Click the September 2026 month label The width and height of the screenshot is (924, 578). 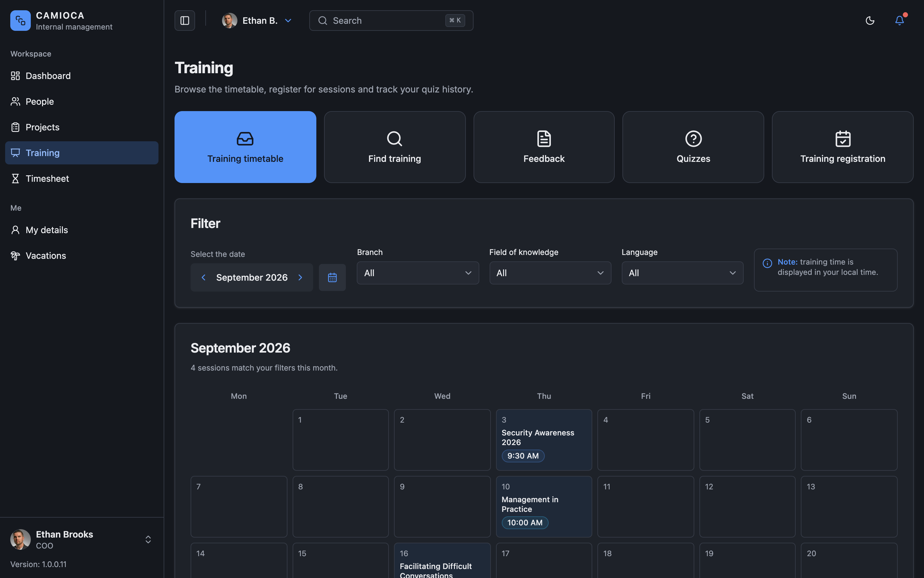[252, 277]
